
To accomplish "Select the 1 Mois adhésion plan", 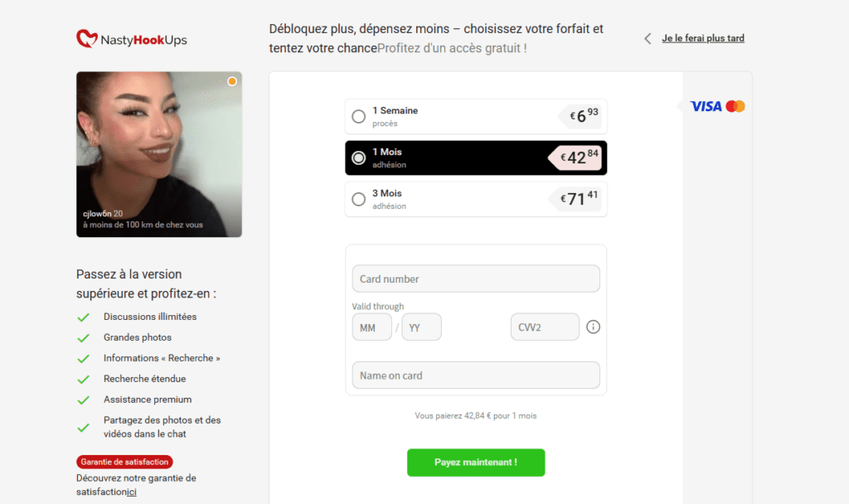I will click(x=359, y=157).
